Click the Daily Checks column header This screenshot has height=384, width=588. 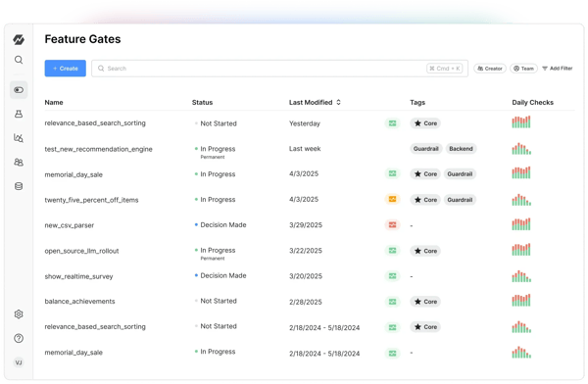(x=532, y=103)
